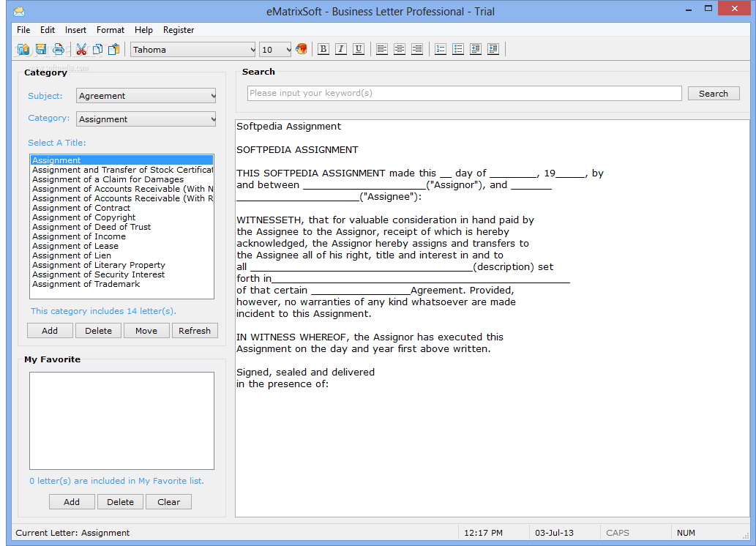Expand the Category dropdown showing Assignment
Image resolution: width=756 pixels, height=546 pixels.
[x=146, y=119]
